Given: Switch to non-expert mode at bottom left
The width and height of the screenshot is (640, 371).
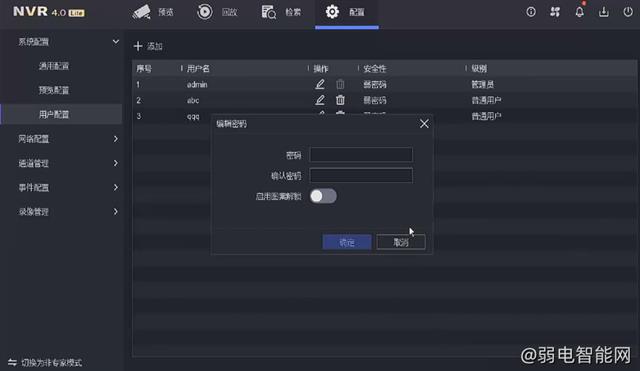Looking at the screenshot, I should click(45, 362).
